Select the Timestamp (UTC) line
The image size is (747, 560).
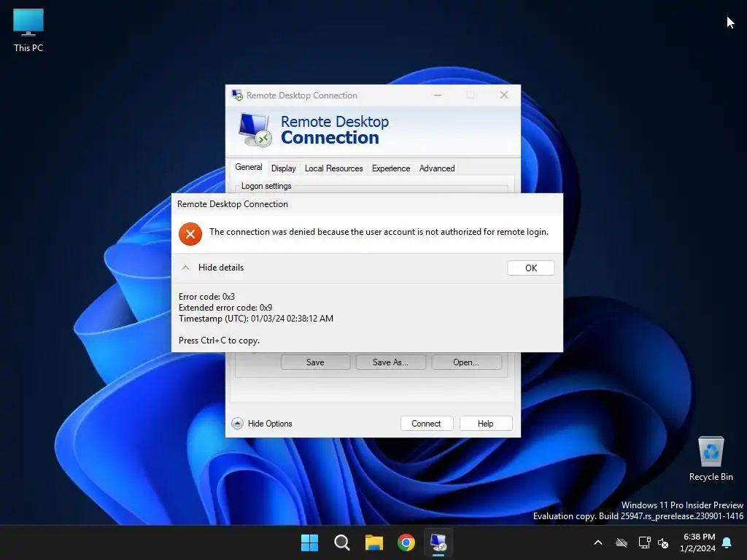[x=256, y=318]
